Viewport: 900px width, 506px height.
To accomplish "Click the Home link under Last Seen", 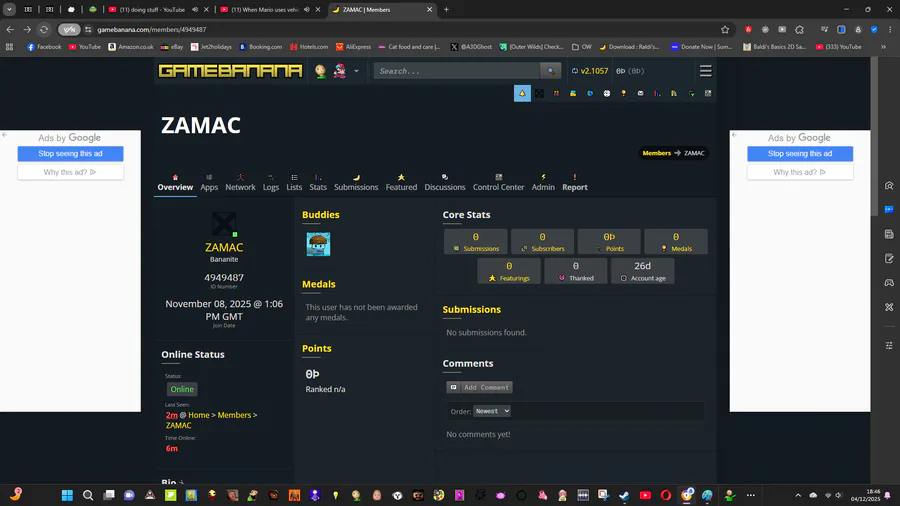I will click(199, 415).
